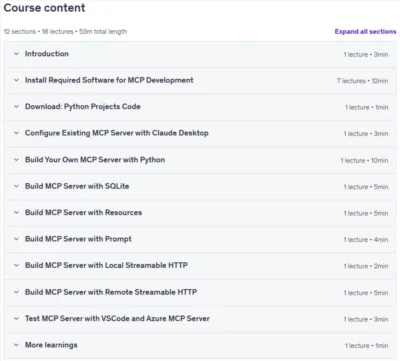This screenshot has height=361, width=400.
Task: Expand chevron next to Configure Existing MCP Server
Action: click(x=16, y=133)
